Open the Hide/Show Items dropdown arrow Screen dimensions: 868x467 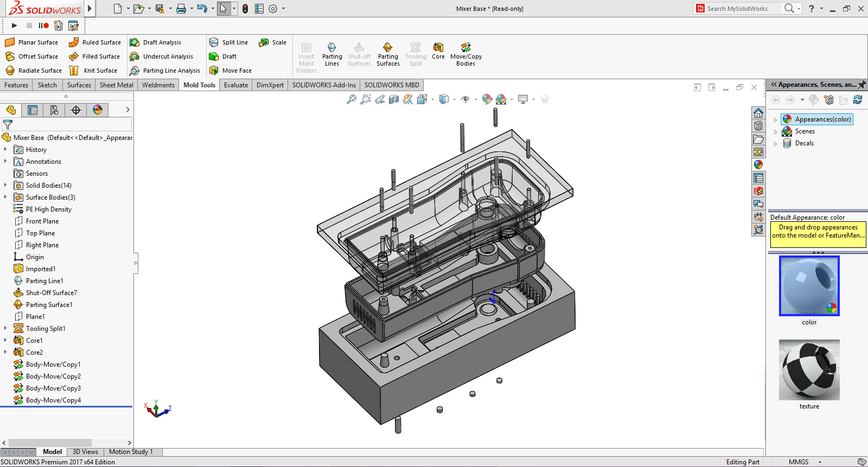(x=476, y=99)
